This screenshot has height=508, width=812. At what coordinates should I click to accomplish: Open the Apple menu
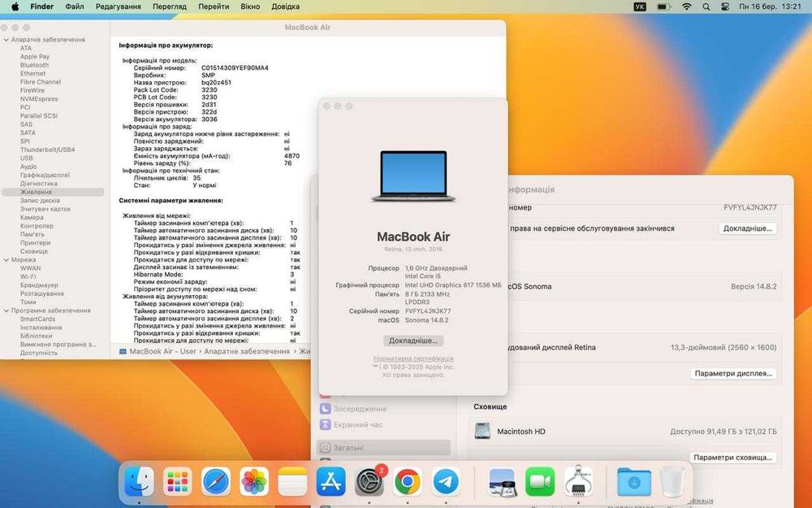coord(15,7)
